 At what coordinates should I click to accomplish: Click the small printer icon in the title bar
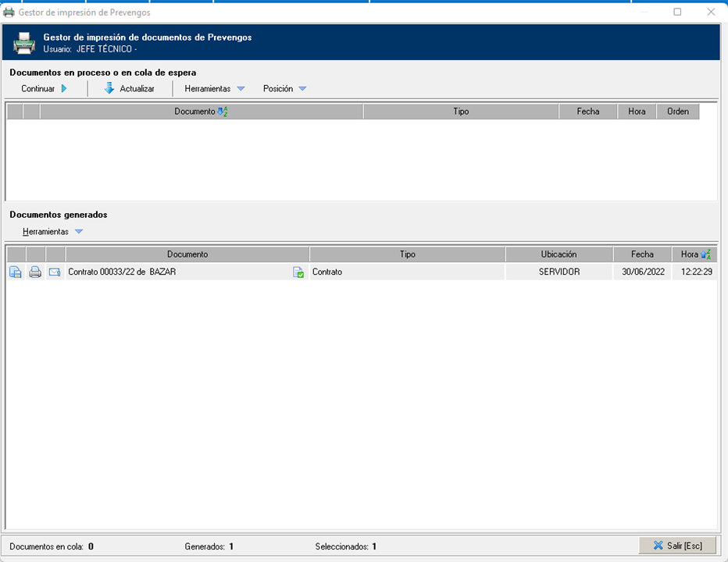point(9,12)
